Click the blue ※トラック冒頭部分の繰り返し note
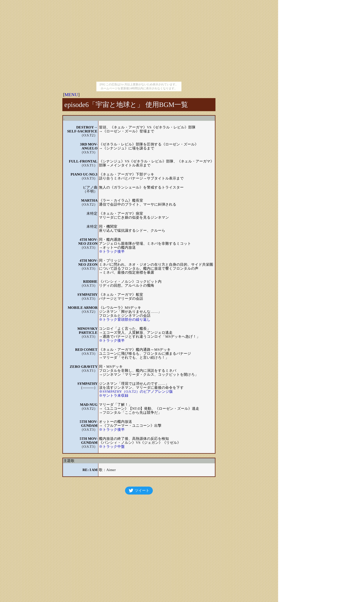 125,320
